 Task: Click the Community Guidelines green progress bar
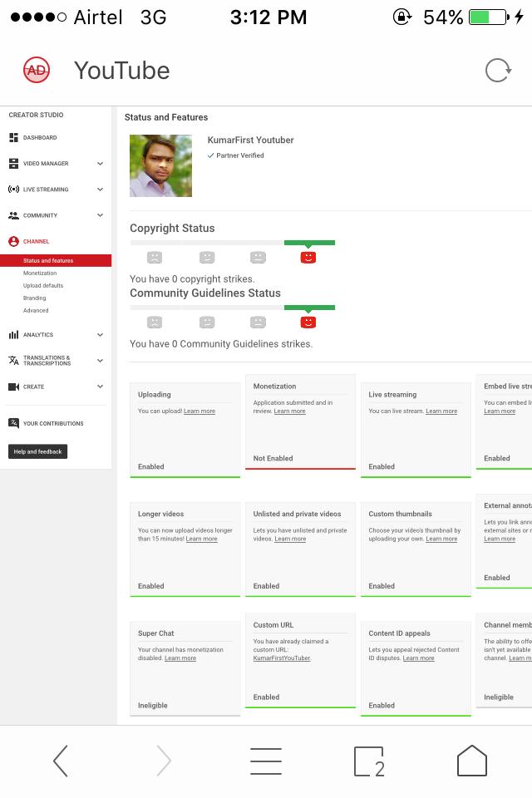click(309, 308)
